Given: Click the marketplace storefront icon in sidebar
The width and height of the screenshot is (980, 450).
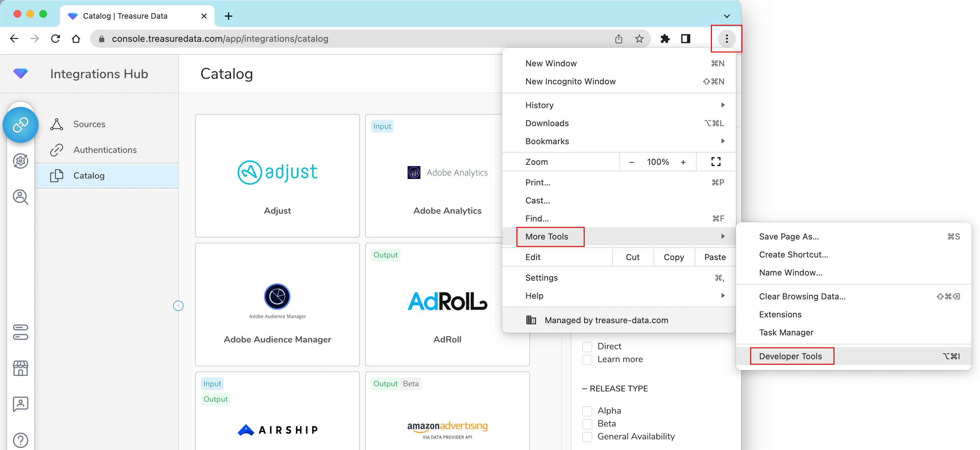Looking at the screenshot, I should point(21,368).
